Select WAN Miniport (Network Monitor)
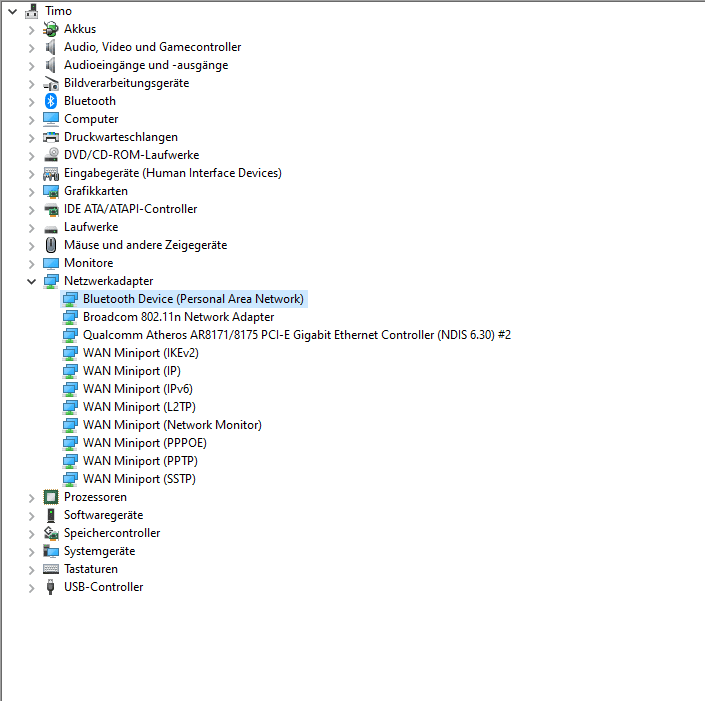 [x=172, y=425]
